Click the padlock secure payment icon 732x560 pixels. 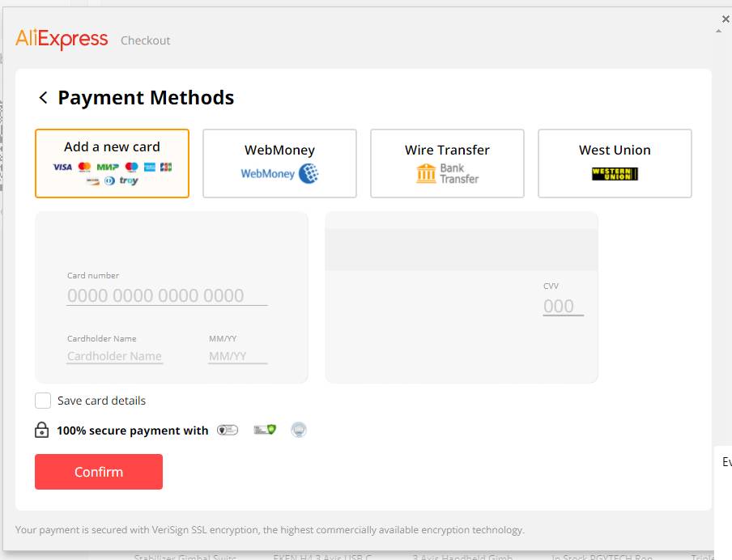pyautogui.click(x=41, y=430)
